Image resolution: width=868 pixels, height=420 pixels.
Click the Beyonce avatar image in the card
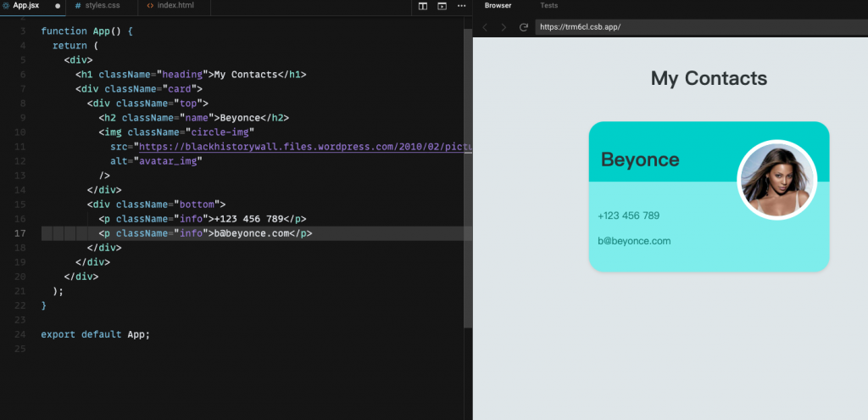click(776, 180)
